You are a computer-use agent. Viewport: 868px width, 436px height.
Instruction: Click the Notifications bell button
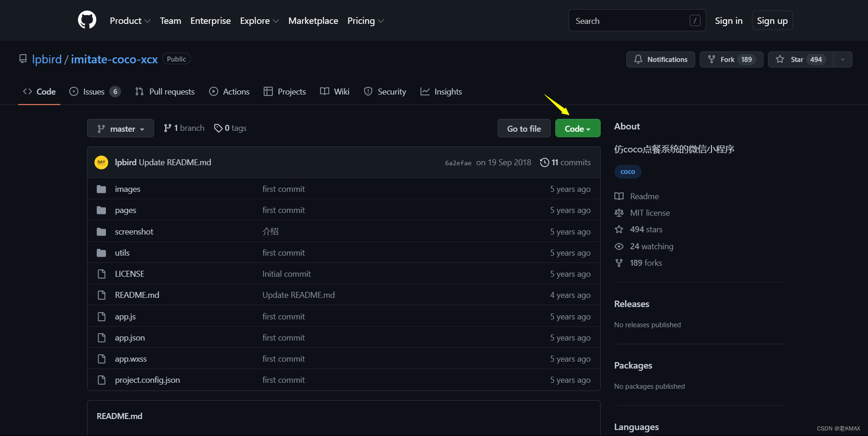660,59
